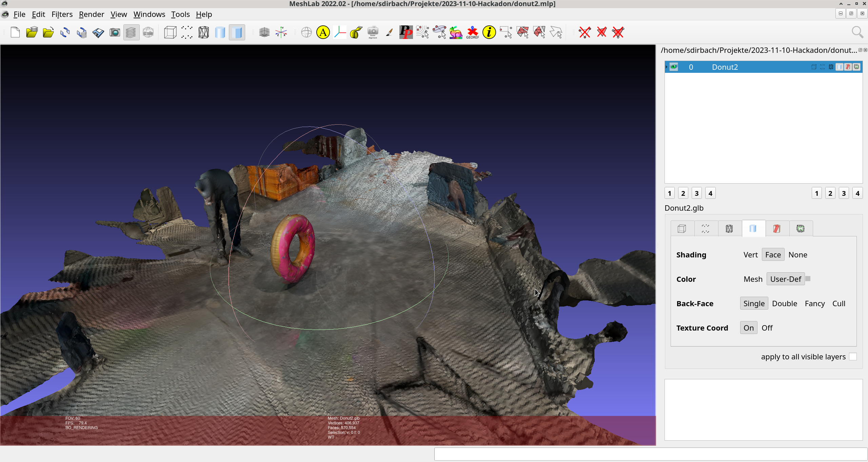
Task: Click the New Empty Project icon
Action: [15, 33]
